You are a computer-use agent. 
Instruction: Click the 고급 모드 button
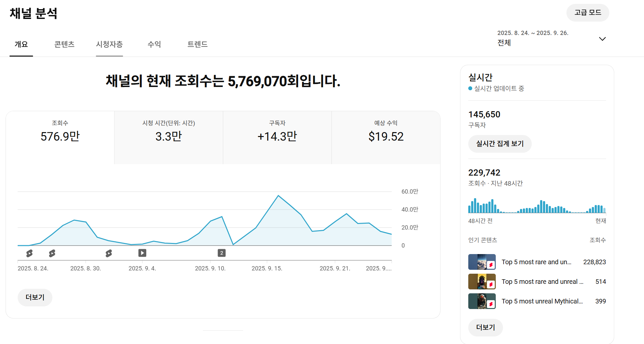[x=587, y=13]
